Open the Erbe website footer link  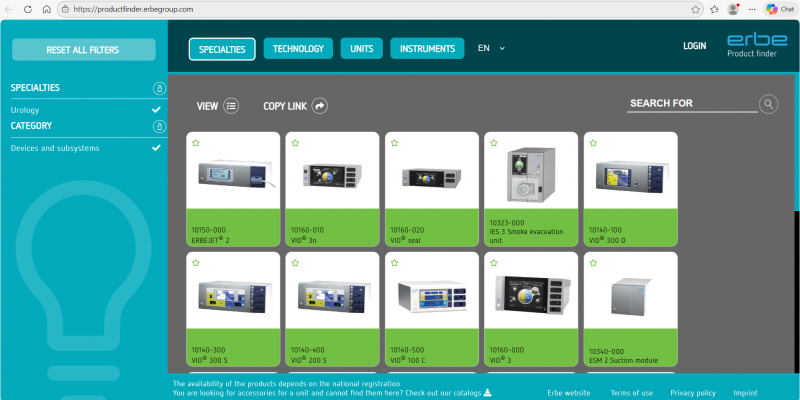pos(568,393)
